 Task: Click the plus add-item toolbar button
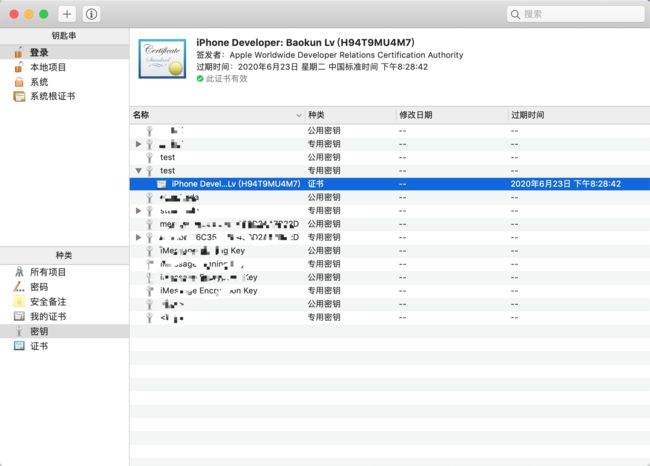pos(67,14)
